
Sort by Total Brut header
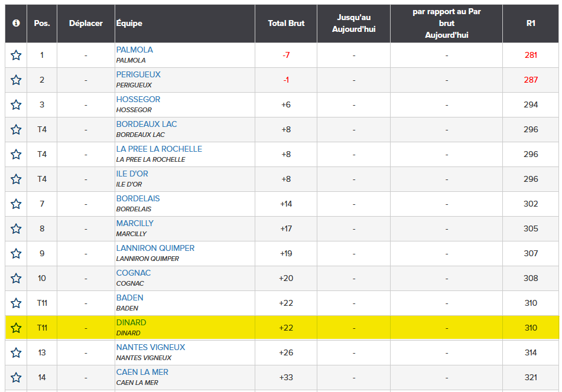(286, 23)
